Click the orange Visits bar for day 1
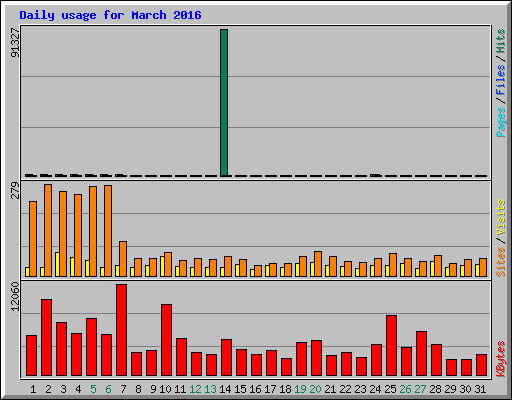 click(33, 239)
